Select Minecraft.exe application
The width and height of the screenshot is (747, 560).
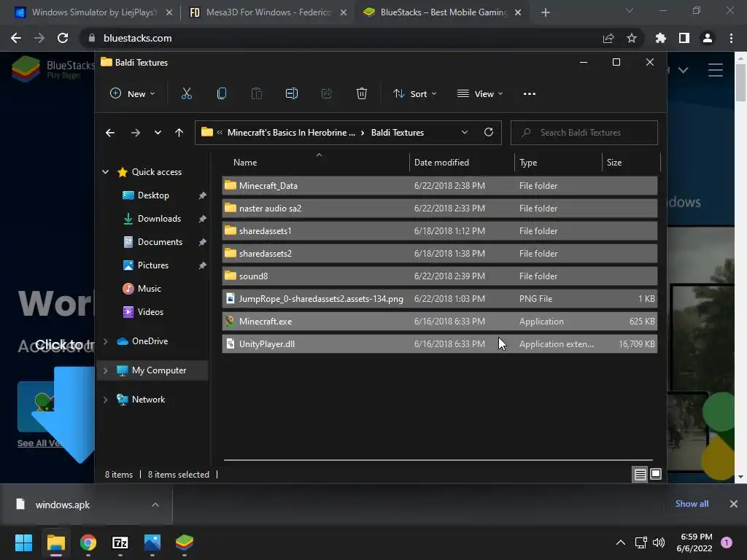[x=440, y=322]
